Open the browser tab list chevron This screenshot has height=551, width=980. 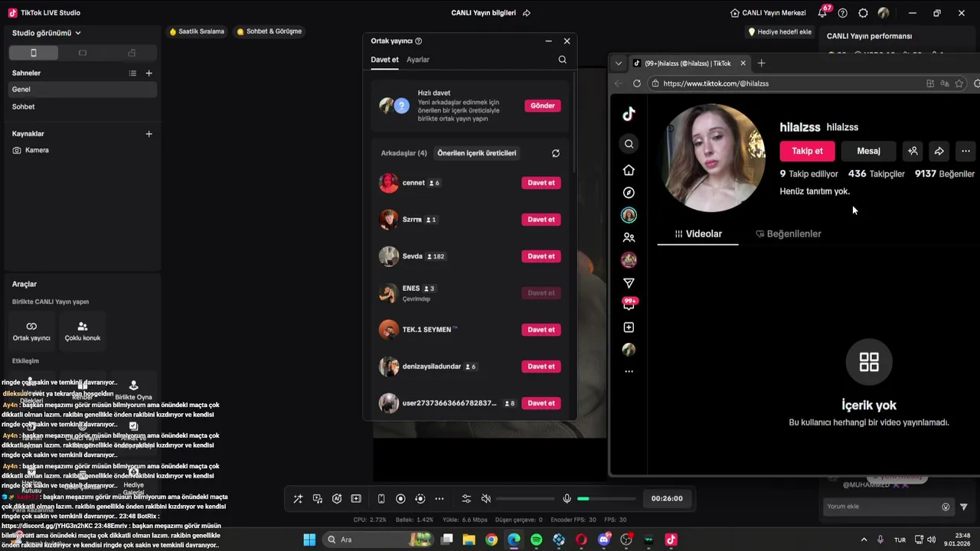point(619,64)
